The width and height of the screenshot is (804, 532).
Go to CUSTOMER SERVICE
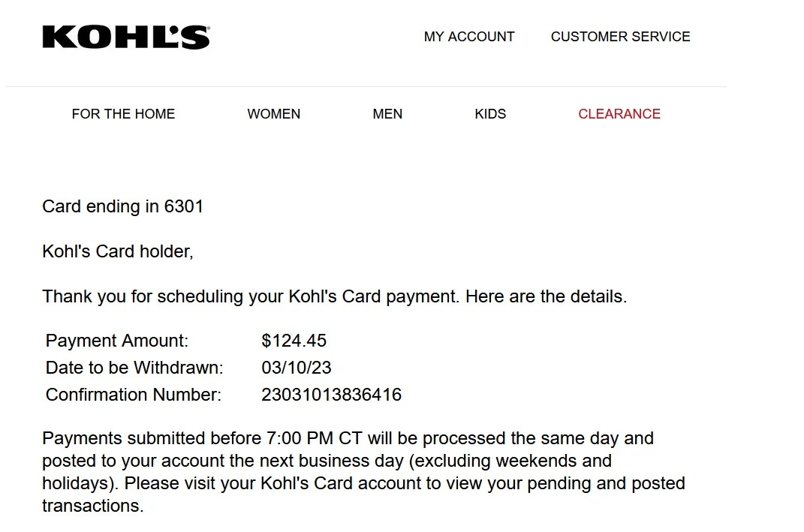pos(620,37)
